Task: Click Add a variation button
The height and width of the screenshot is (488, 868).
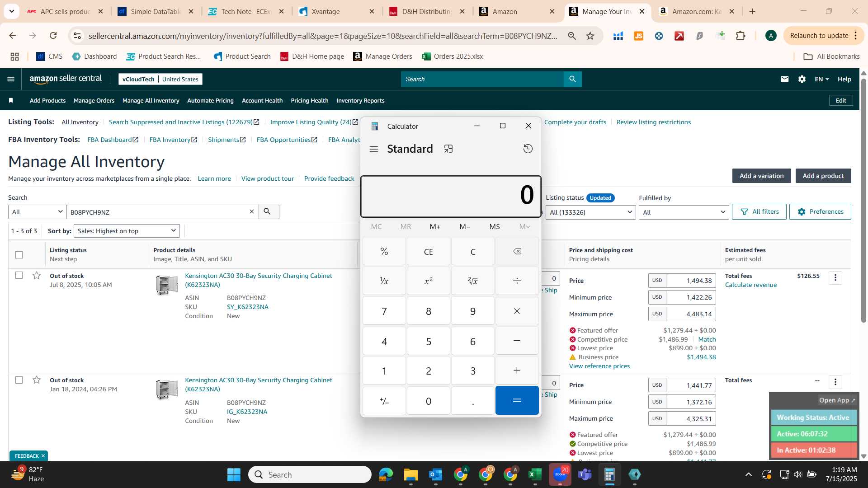Action: [762, 176]
